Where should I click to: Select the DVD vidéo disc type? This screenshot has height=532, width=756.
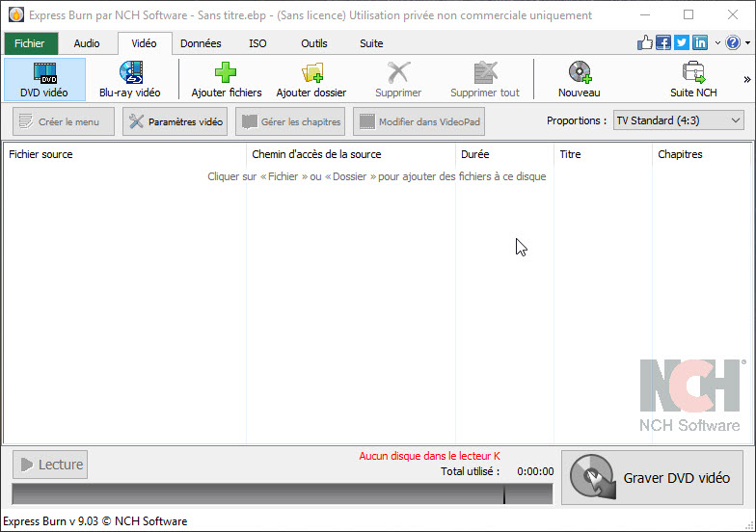coord(44,79)
